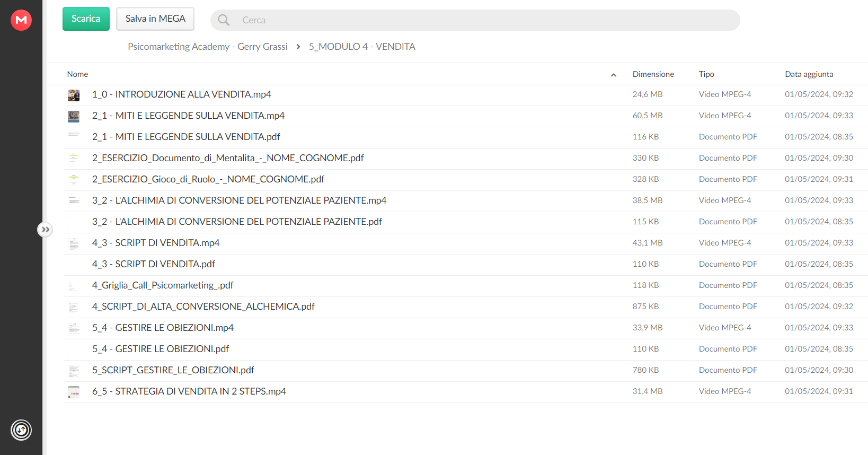Screen dimensions: 868x455
Task: Expand the left sidebar with double-arrow button
Action: point(45,230)
